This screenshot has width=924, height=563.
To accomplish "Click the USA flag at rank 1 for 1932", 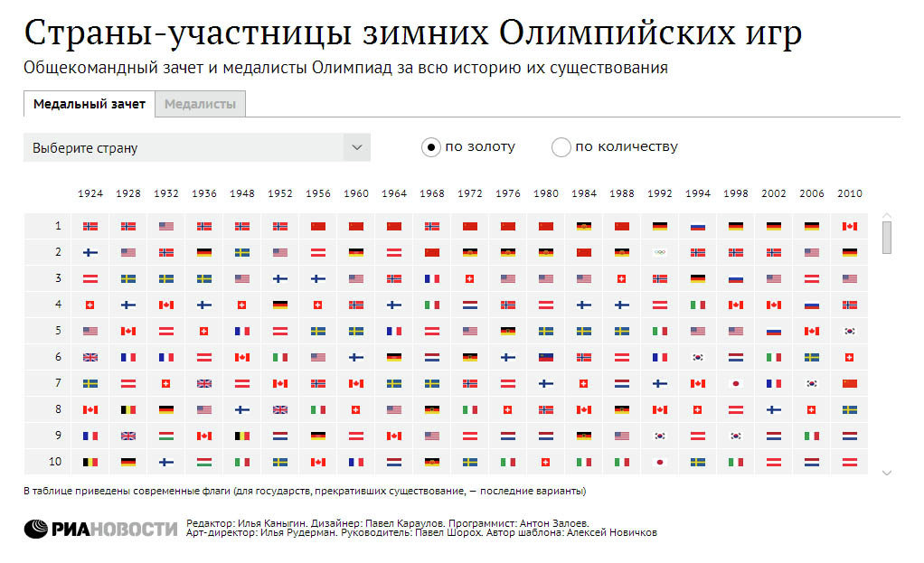I will (166, 226).
